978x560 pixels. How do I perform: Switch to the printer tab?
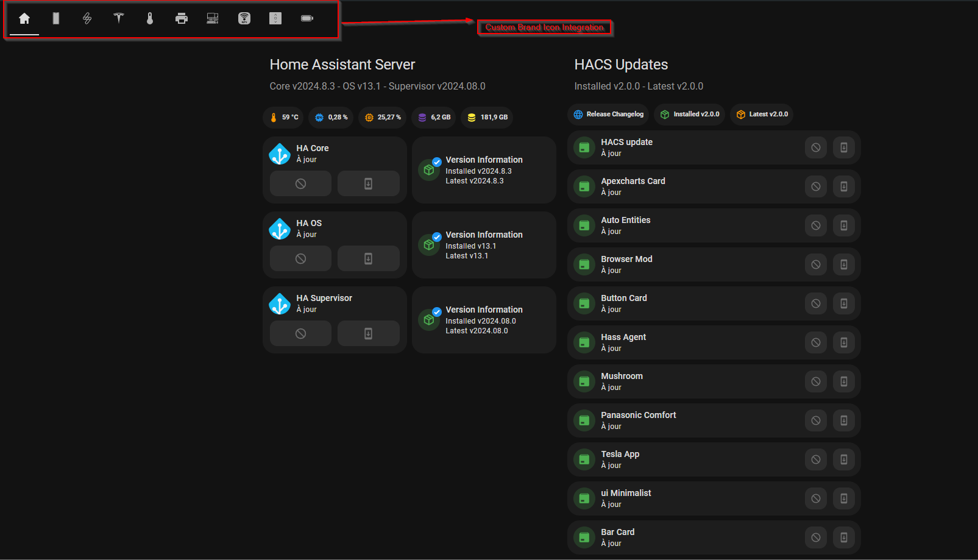(x=182, y=18)
